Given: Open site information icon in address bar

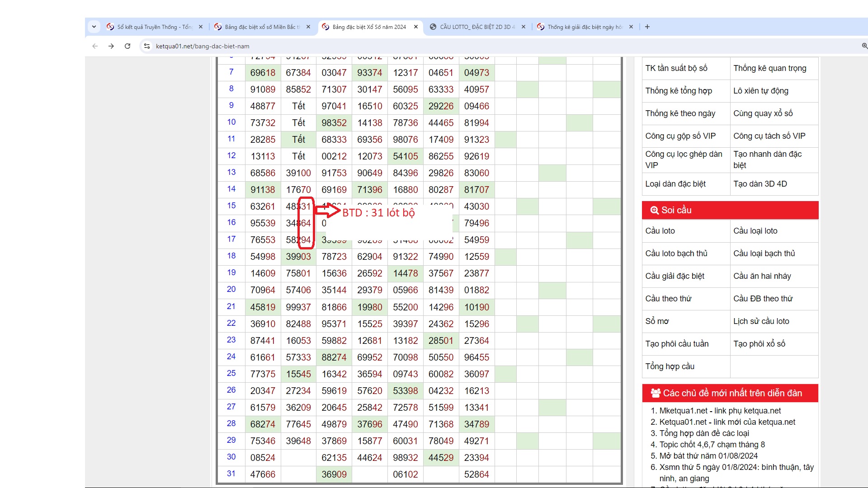Looking at the screenshot, I should coord(146,46).
